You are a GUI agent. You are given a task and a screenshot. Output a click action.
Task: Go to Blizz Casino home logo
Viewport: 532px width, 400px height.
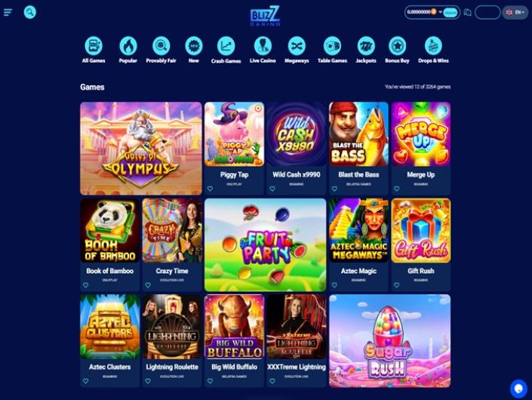pos(266,16)
